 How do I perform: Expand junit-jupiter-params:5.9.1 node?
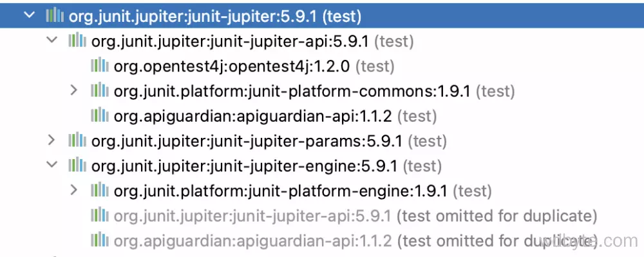pyautogui.click(x=52, y=140)
